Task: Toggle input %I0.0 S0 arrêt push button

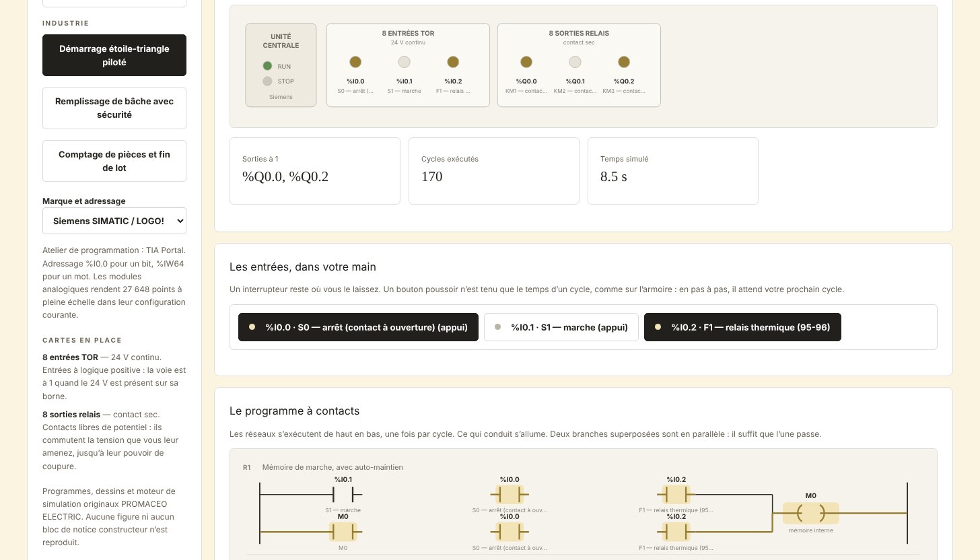Action: tap(358, 327)
